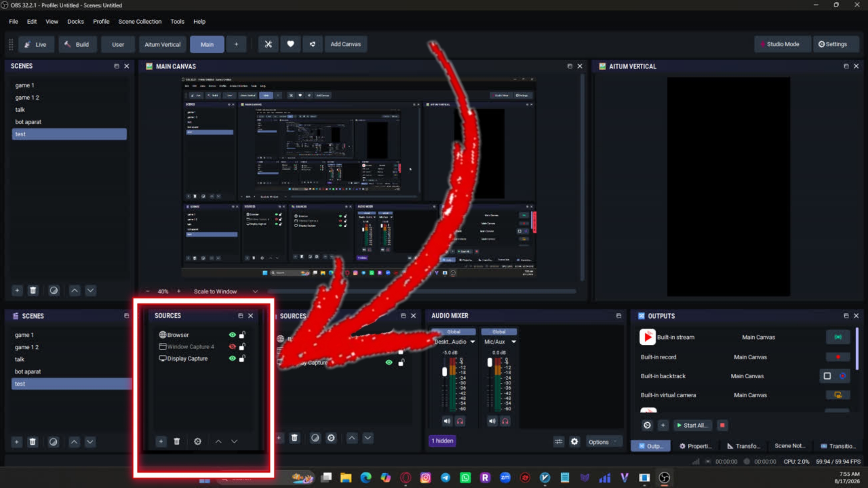This screenshot has width=868, height=488.
Task: Click the Start All... button in Outputs
Action: (x=692, y=425)
